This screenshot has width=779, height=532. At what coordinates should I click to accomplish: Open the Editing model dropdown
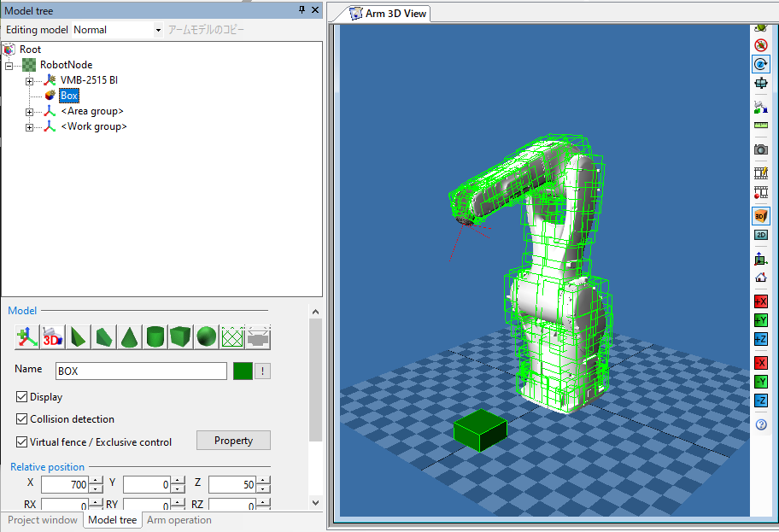click(158, 30)
